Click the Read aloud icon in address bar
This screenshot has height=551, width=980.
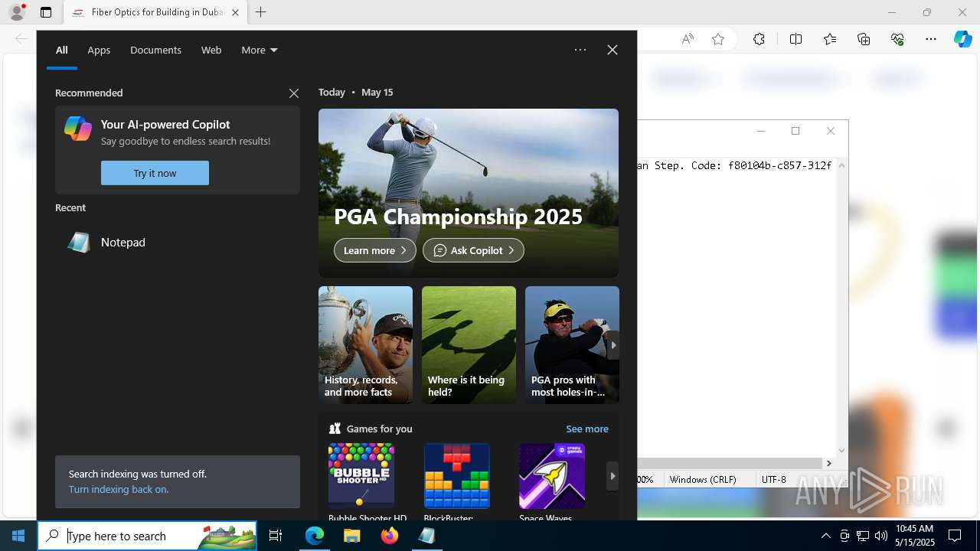pyautogui.click(x=688, y=39)
